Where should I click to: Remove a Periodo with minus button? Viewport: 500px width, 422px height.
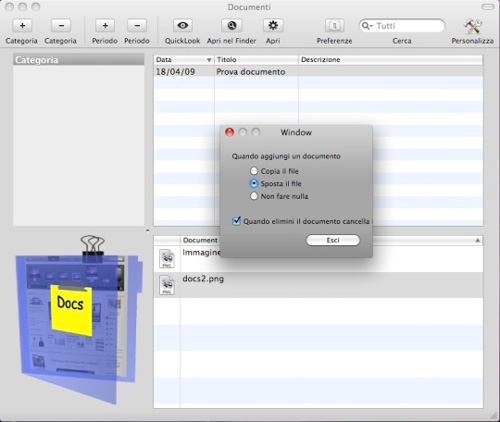point(137,26)
